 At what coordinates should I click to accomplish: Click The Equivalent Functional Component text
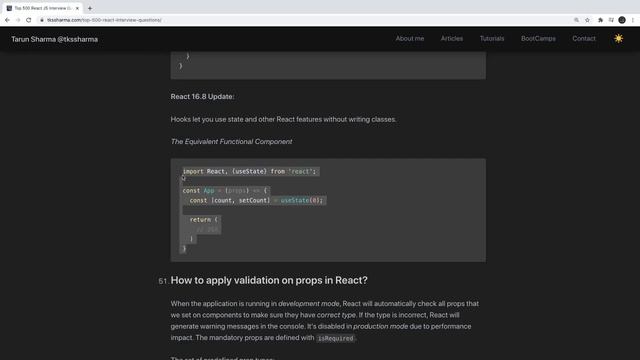tap(231, 142)
